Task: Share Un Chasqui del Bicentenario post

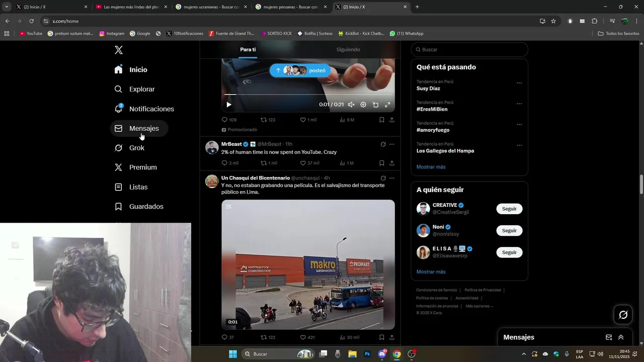Action: click(x=392, y=337)
